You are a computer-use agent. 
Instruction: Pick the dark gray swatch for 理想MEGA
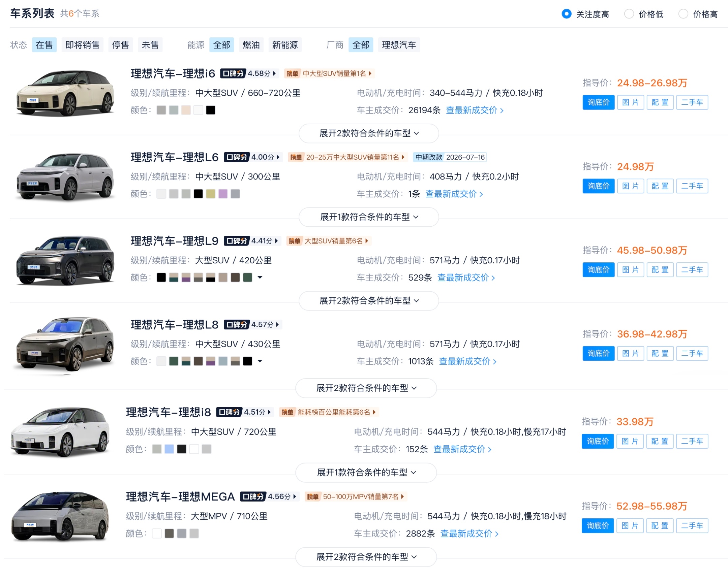tap(169, 534)
